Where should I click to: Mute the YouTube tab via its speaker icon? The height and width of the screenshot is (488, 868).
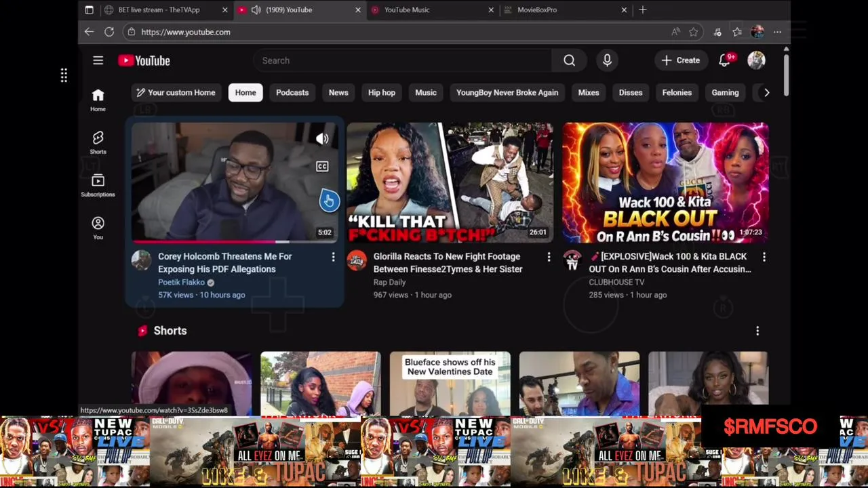tap(256, 10)
